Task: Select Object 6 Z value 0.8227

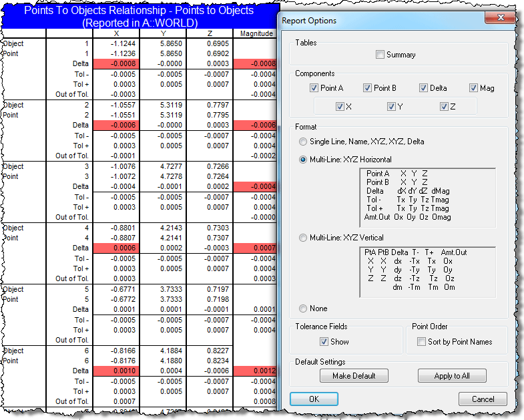Action: pos(218,351)
